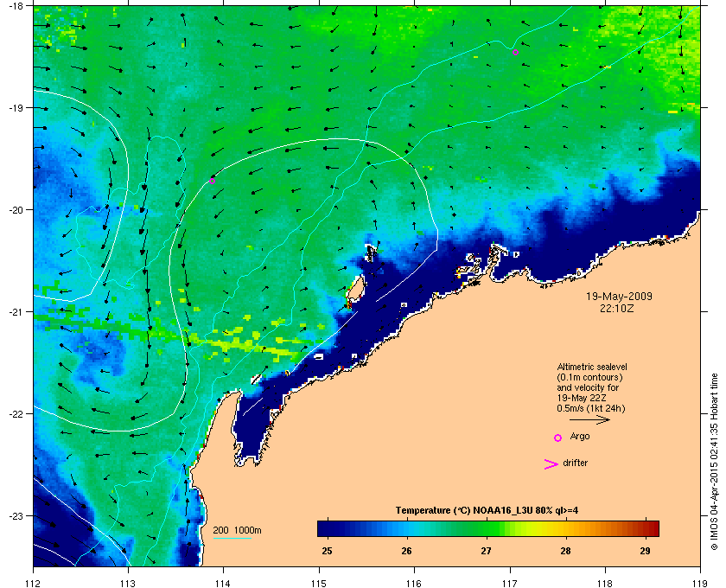Image resolution: width=726 pixels, height=588 pixels.
Task: Click the 'Argo' legend label
Action: [580, 437]
